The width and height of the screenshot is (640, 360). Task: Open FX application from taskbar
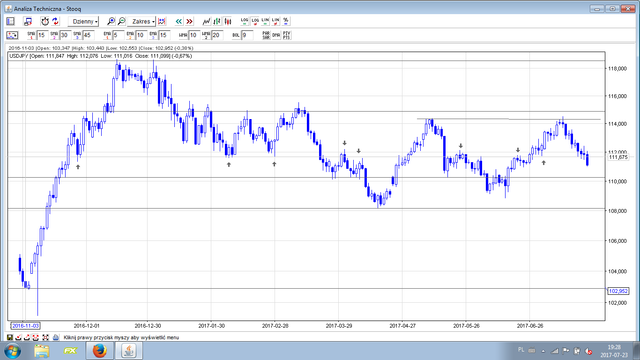(70, 351)
